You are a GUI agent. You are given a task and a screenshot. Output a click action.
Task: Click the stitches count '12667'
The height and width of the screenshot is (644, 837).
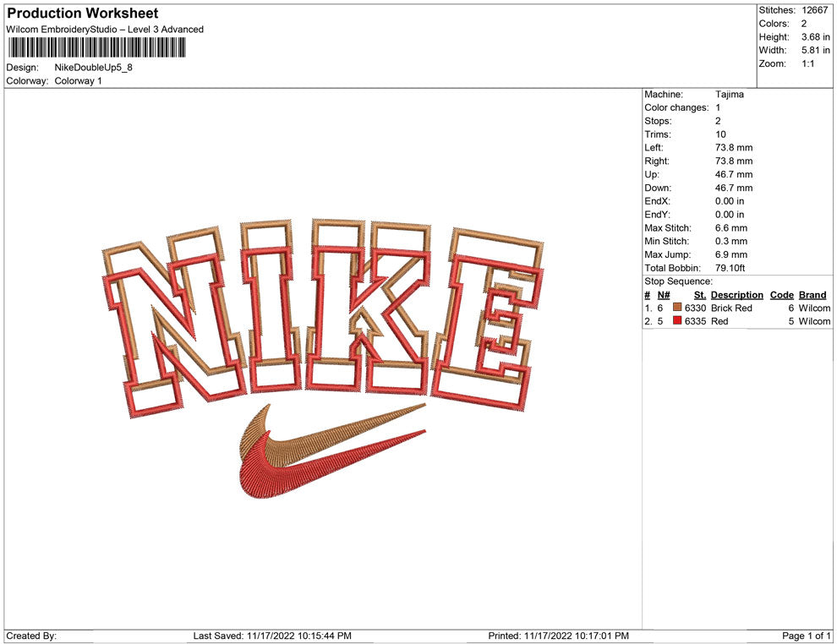tap(814, 10)
